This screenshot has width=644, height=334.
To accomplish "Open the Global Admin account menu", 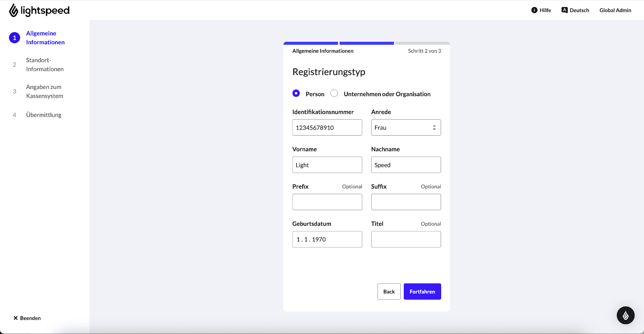I will point(615,10).
